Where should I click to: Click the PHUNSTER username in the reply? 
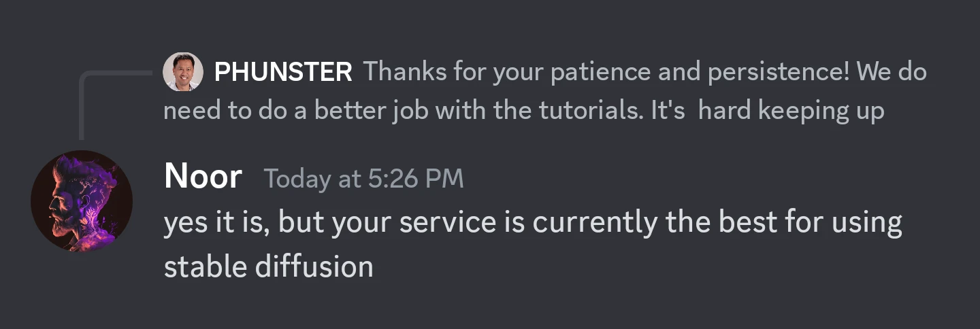point(283,72)
